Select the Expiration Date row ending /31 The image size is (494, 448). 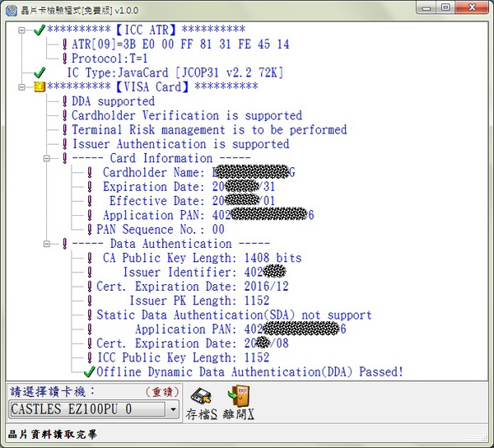[189, 186]
